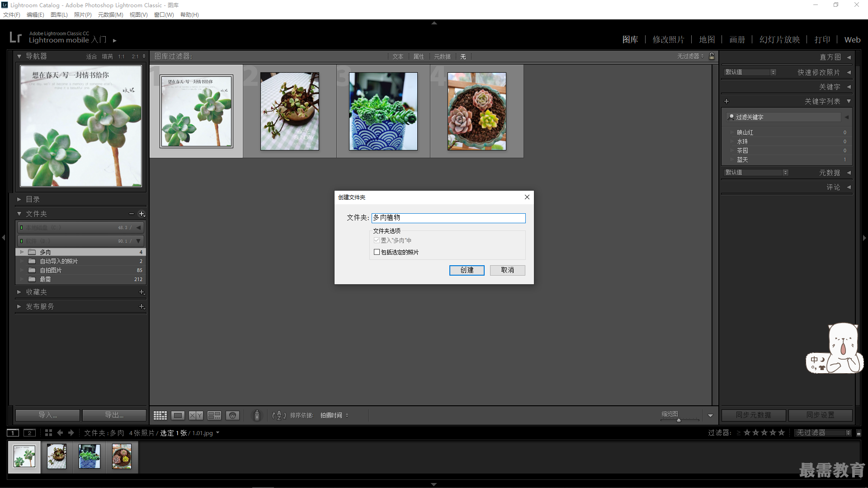This screenshot has width=868, height=488.
Task: Click Lightroom mobile play arrow
Action: pyautogui.click(x=115, y=41)
